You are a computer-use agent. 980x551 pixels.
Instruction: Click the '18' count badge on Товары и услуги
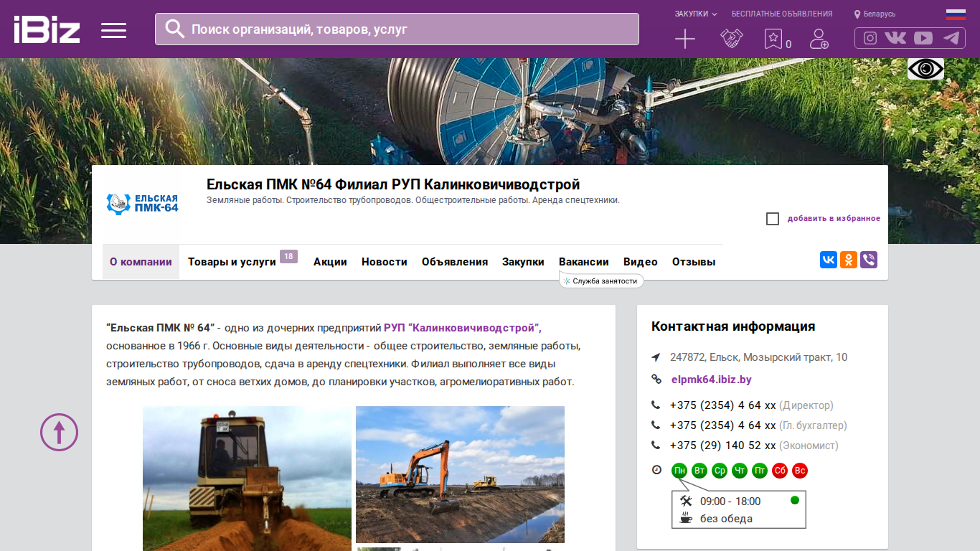[288, 257]
